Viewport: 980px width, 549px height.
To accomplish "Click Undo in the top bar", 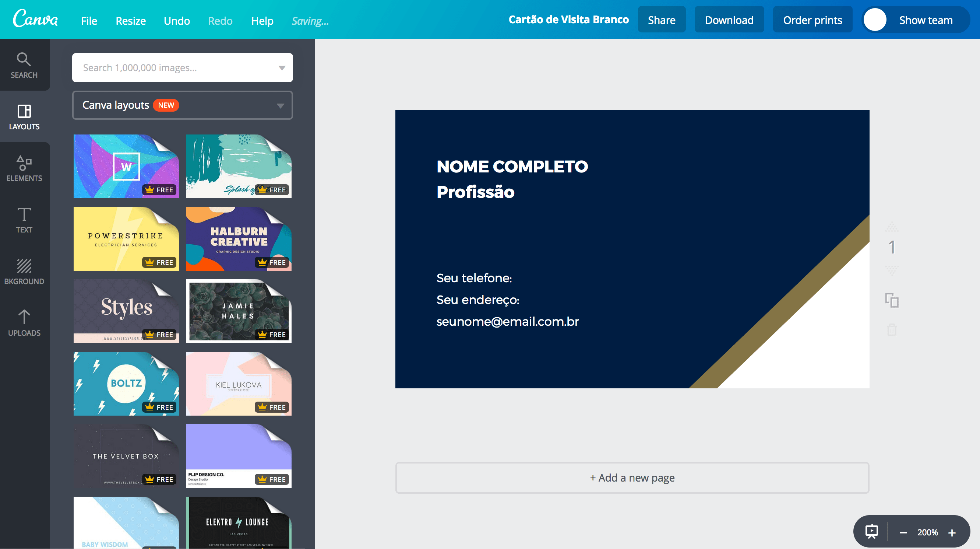I will pos(176,21).
